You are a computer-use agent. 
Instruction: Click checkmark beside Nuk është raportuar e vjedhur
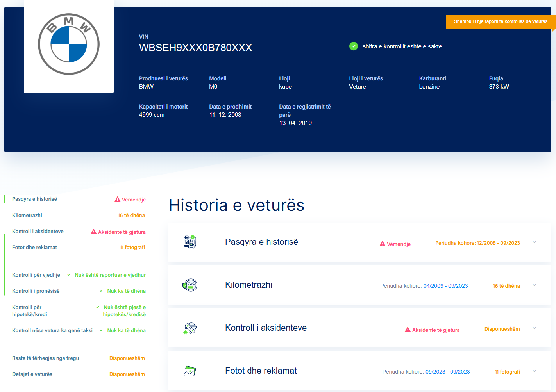[x=69, y=275]
